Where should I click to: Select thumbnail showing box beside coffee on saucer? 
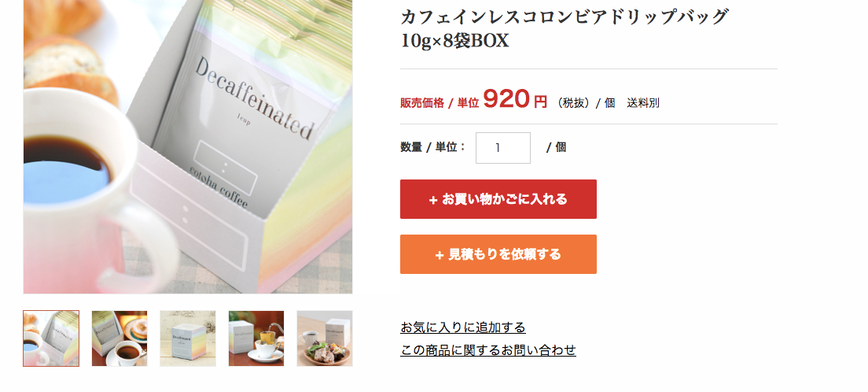point(120,338)
